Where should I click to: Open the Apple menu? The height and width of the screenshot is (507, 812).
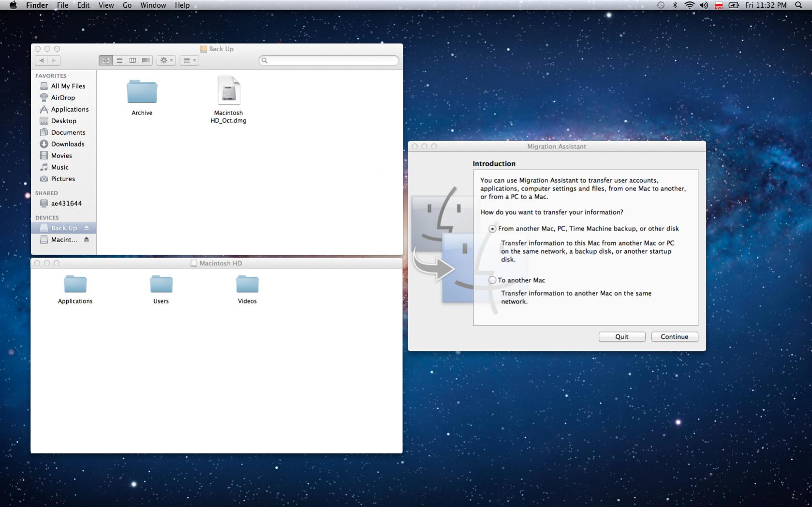click(x=13, y=5)
